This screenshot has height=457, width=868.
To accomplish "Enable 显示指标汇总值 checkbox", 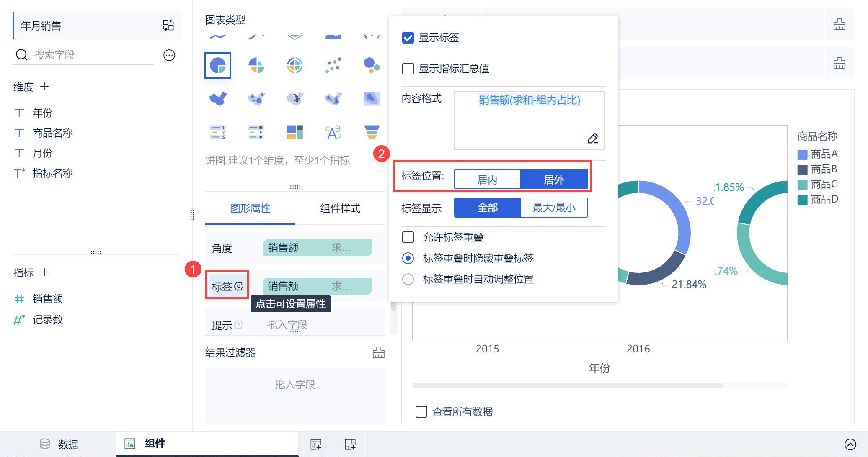I will [x=408, y=69].
